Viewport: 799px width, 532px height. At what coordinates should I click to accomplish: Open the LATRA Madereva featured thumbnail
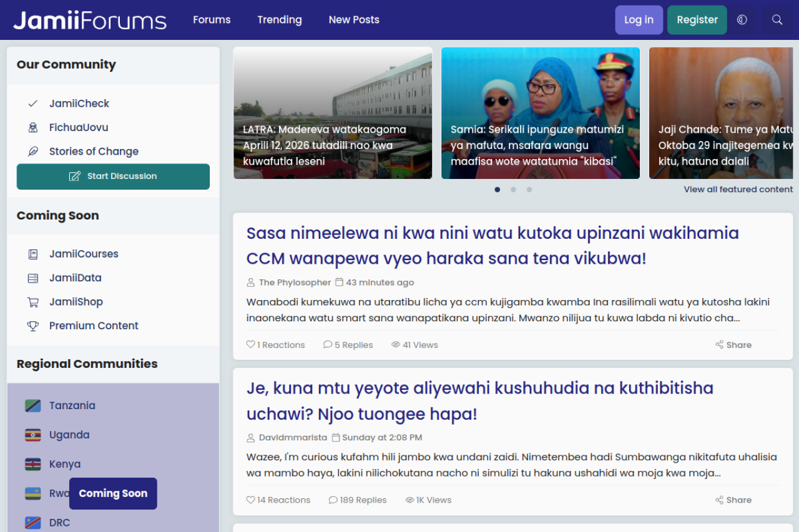333,113
